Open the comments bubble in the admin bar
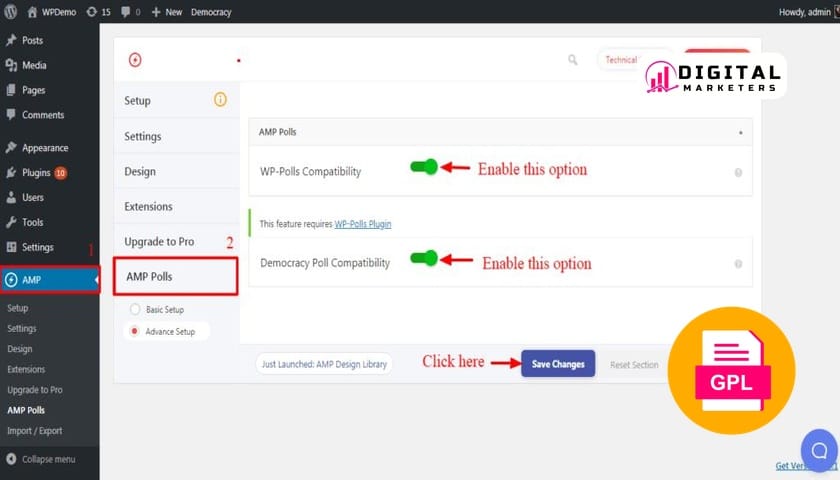Screen dimensions: 840x480 tap(130, 12)
